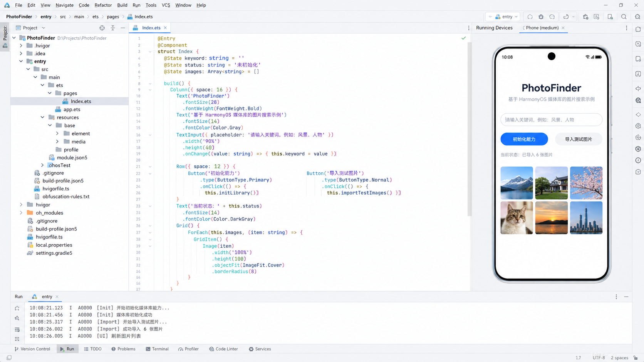This screenshot has height=362, width=644.
Task: Tap the 导入测试图片 button on phone
Action: 579,139
